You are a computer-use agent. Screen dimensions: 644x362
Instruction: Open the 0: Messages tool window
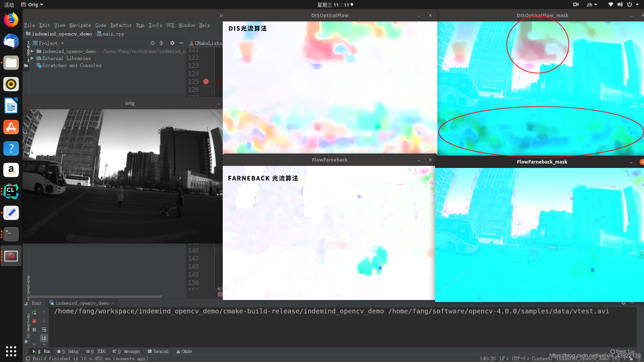(x=126, y=351)
